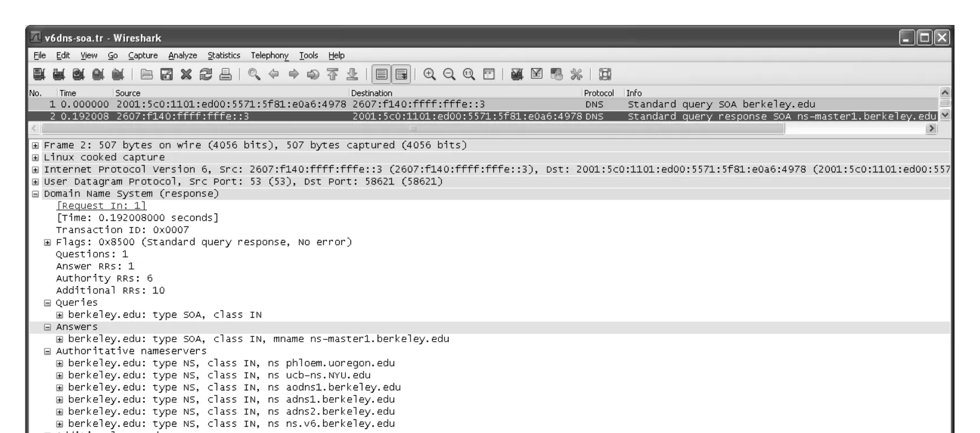Viewport: 980px width, 433px height.
Task: Open the Tools menu
Action: click(309, 56)
